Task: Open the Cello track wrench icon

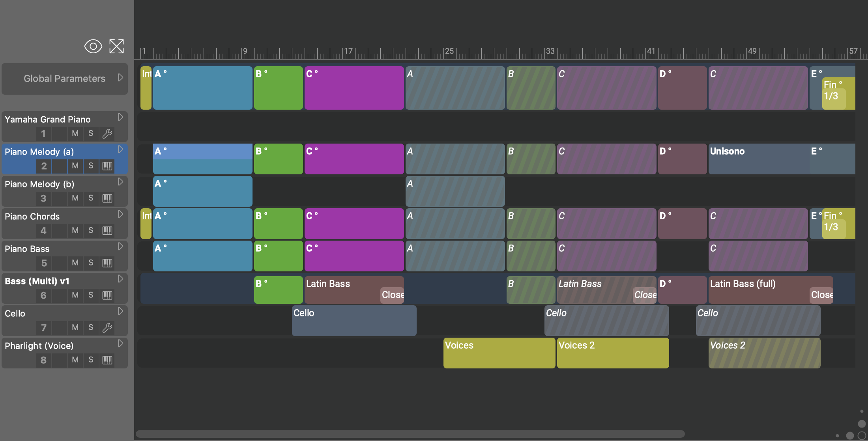Action: click(x=107, y=328)
